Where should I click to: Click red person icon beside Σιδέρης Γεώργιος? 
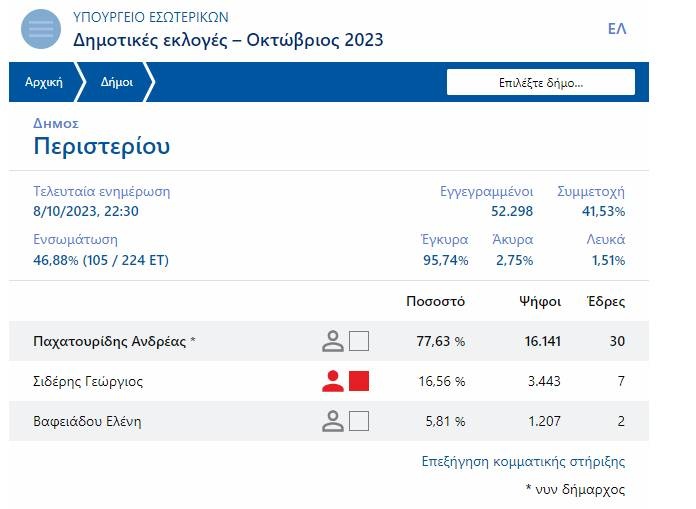point(333,381)
